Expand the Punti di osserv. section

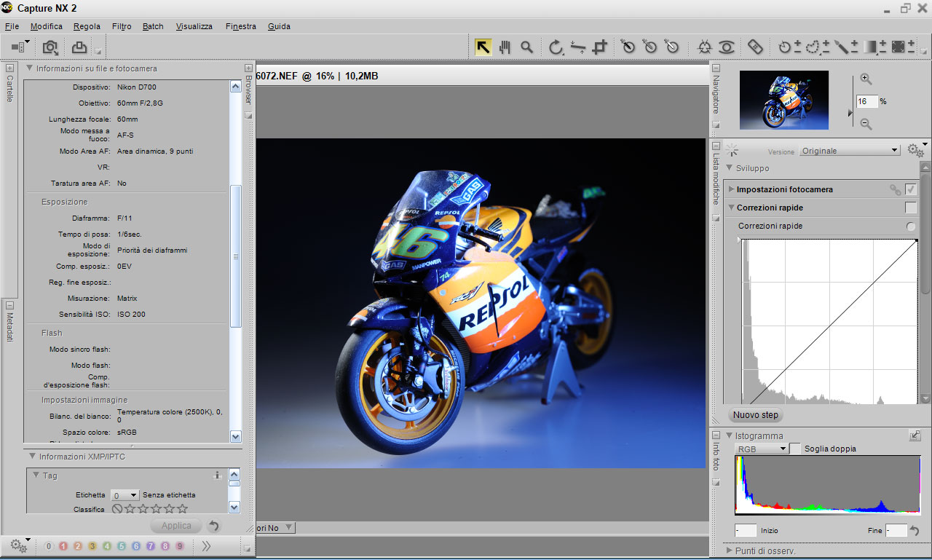click(730, 551)
